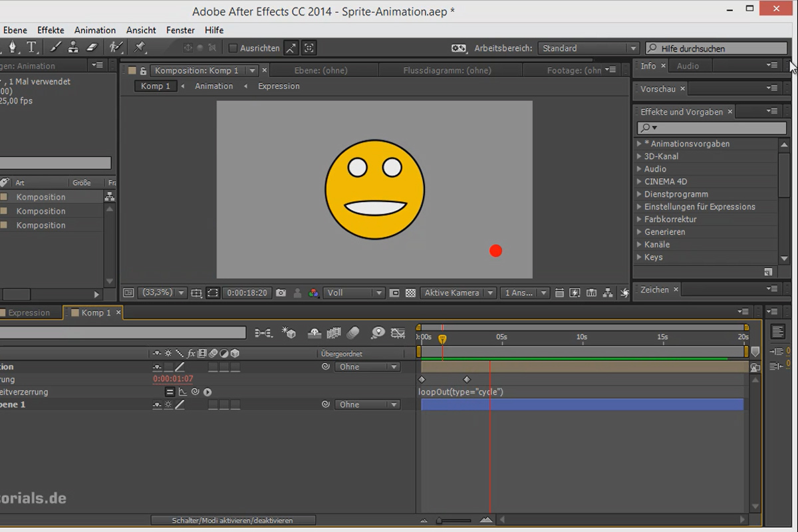The height and width of the screenshot is (532, 798).
Task: Open the Graph editor in the timeline
Action: pos(398,333)
